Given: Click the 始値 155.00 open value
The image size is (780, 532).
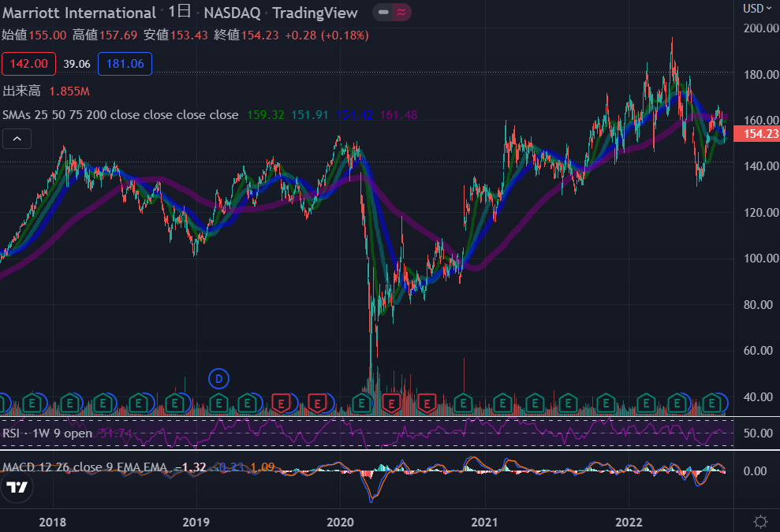Looking at the screenshot, I should pyautogui.click(x=34, y=35).
